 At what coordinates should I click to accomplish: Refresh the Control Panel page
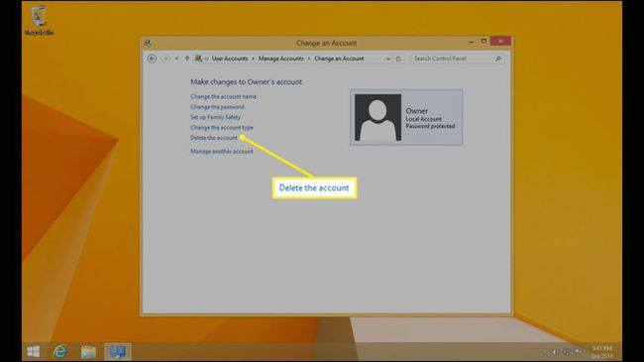(x=398, y=59)
